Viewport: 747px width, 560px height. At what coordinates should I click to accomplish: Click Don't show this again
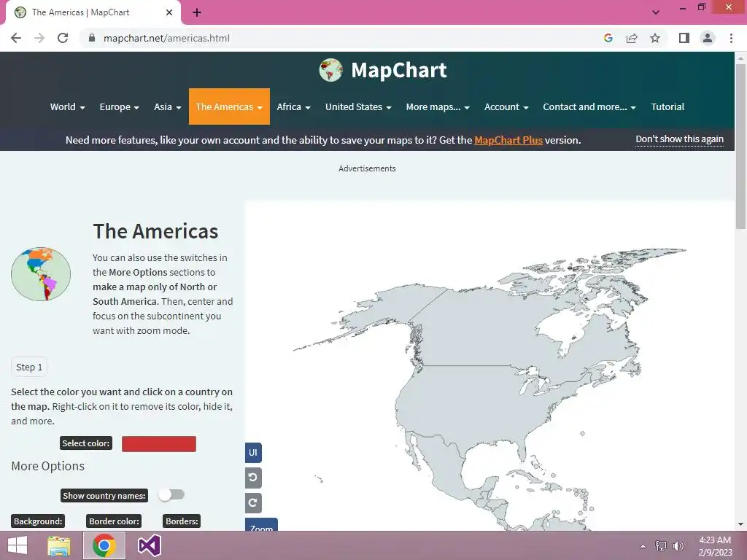pos(679,139)
